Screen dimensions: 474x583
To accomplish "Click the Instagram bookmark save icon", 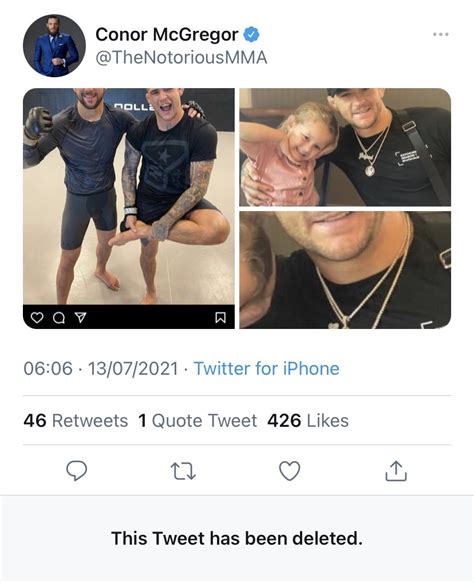I will (x=220, y=318).
